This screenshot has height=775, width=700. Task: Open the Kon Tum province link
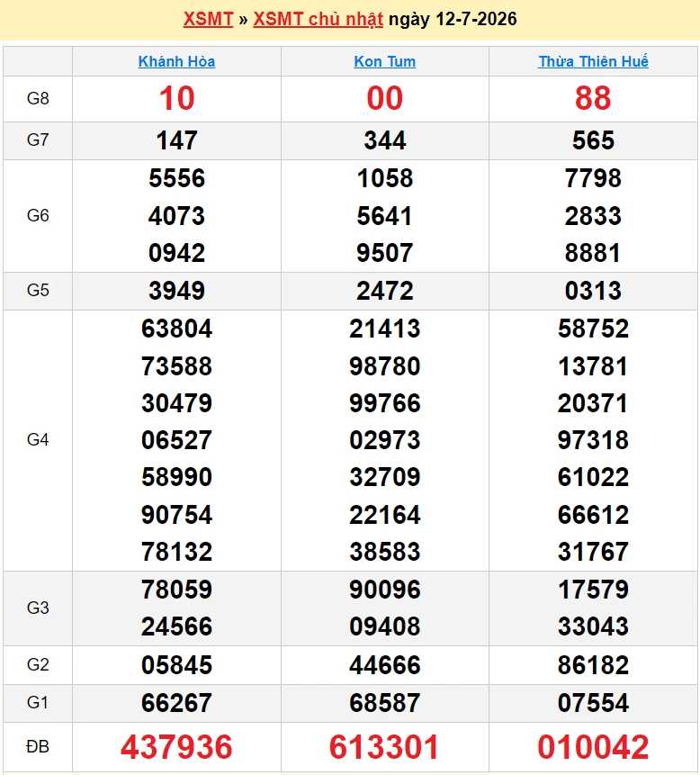click(x=385, y=61)
